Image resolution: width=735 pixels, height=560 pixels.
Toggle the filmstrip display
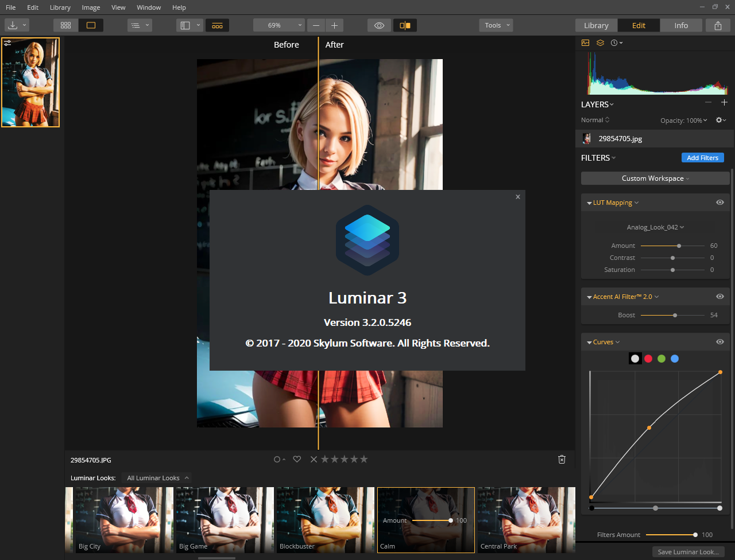tap(217, 25)
